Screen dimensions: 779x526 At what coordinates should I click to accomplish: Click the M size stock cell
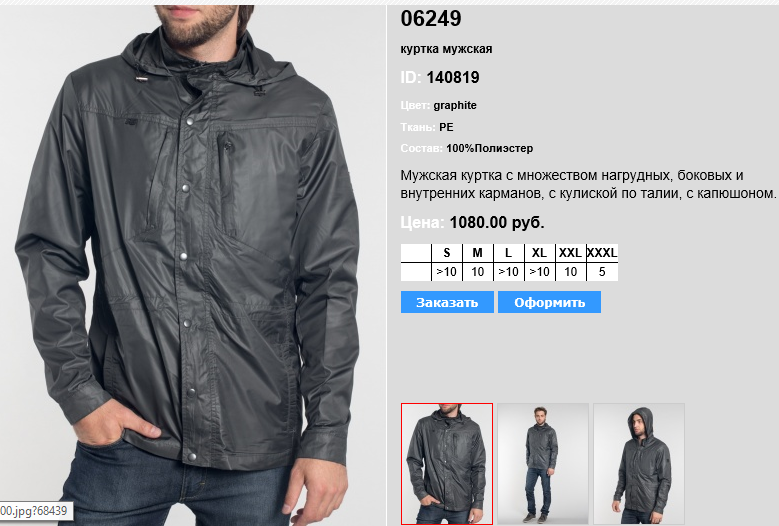point(477,272)
